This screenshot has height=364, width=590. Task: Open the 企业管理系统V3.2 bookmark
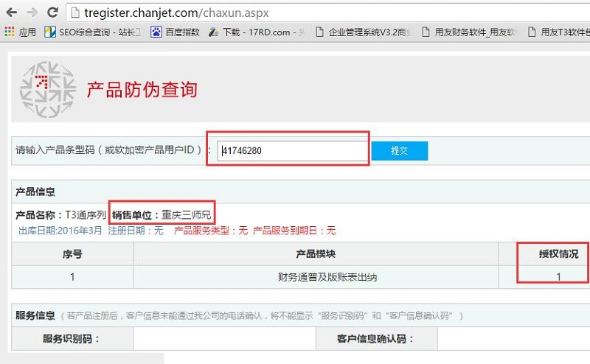363,32
